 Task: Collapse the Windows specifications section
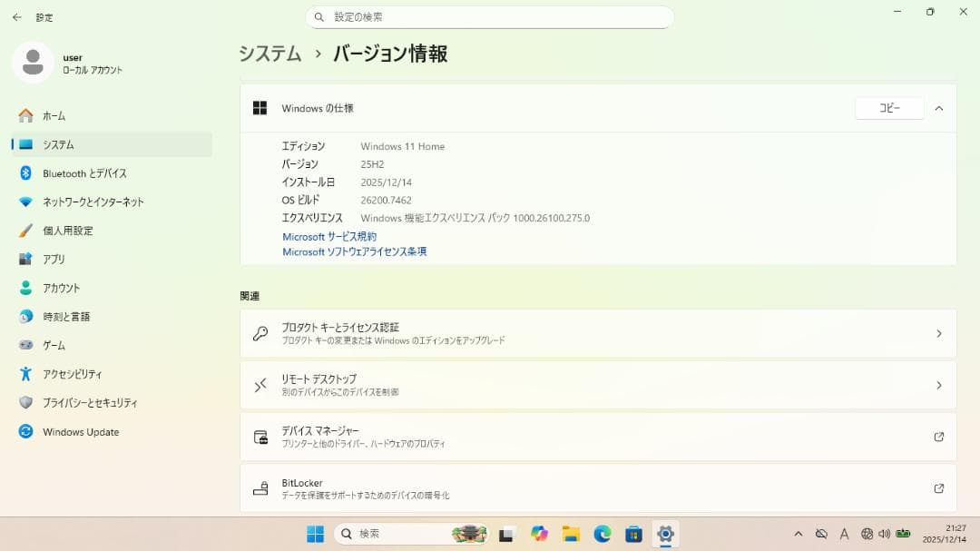[938, 108]
